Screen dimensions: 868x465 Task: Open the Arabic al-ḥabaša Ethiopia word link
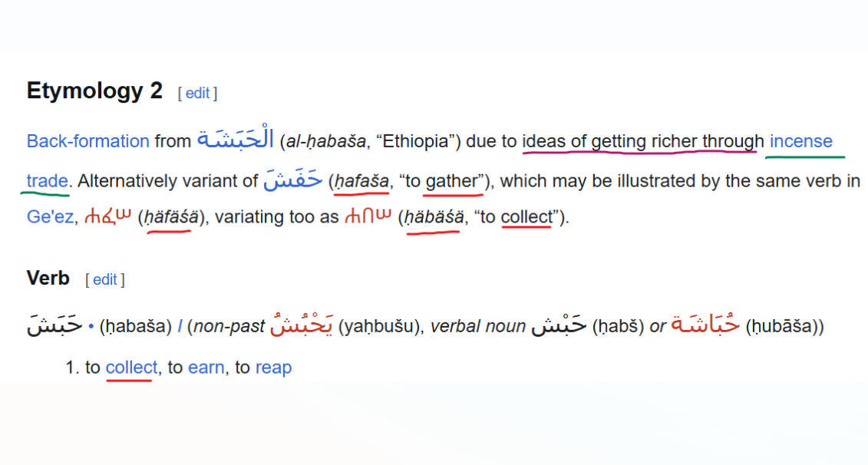pyautogui.click(x=236, y=138)
